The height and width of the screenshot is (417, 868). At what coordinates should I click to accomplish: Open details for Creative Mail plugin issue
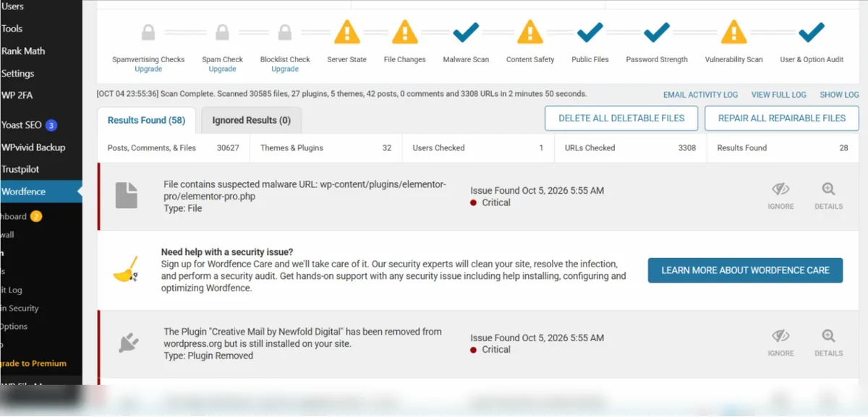point(828,343)
